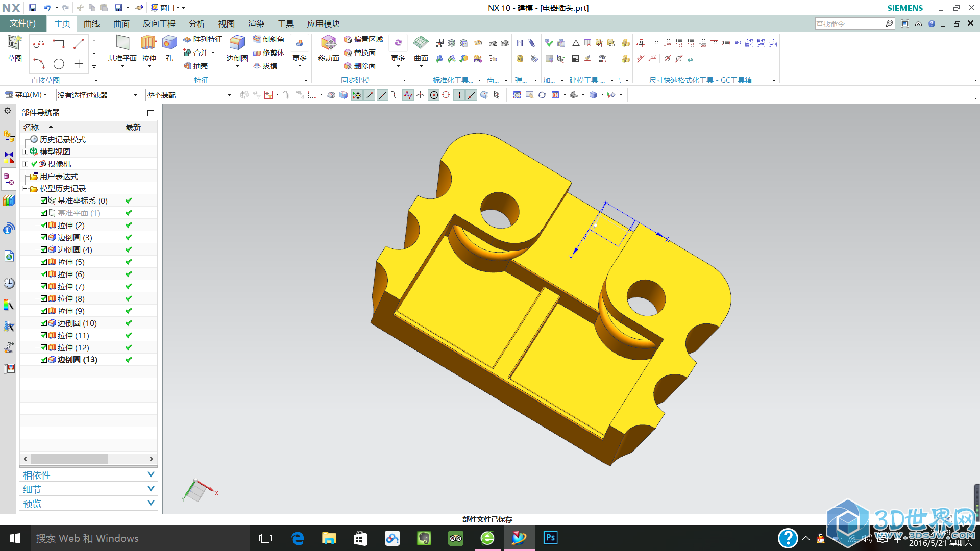Screen dimensions: 980x551
Task: Uncheck the 拉伸 (9) feature checkbox
Action: point(44,311)
